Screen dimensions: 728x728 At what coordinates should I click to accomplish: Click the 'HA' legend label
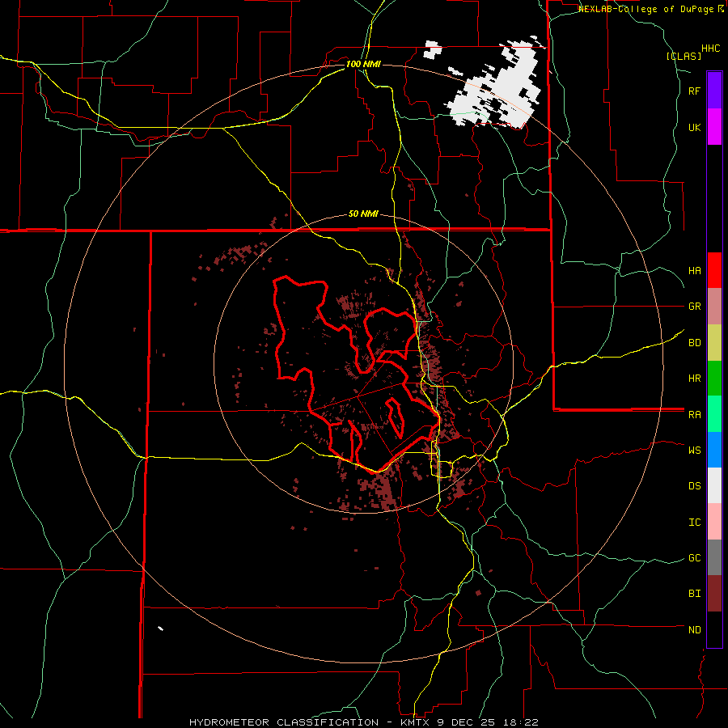pyautogui.click(x=694, y=271)
